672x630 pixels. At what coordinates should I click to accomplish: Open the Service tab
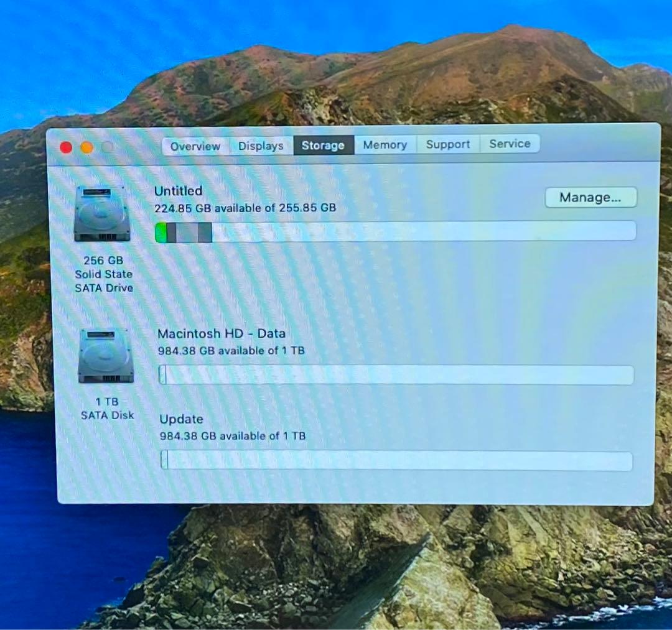point(510,144)
